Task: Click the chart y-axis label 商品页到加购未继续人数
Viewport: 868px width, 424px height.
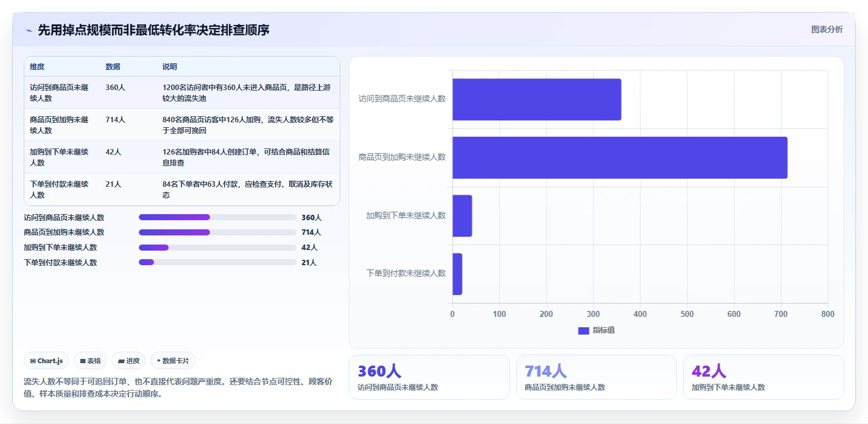Action: point(402,157)
